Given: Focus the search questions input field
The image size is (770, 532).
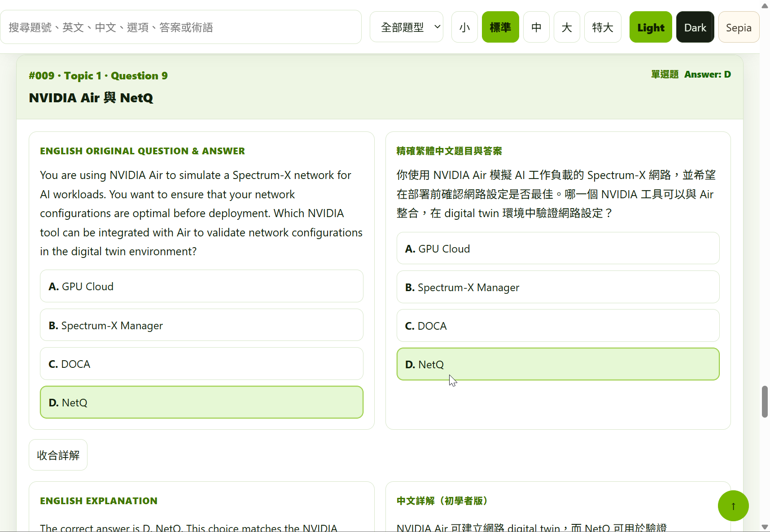Looking at the screenshot, I should (x=181, y=27).
